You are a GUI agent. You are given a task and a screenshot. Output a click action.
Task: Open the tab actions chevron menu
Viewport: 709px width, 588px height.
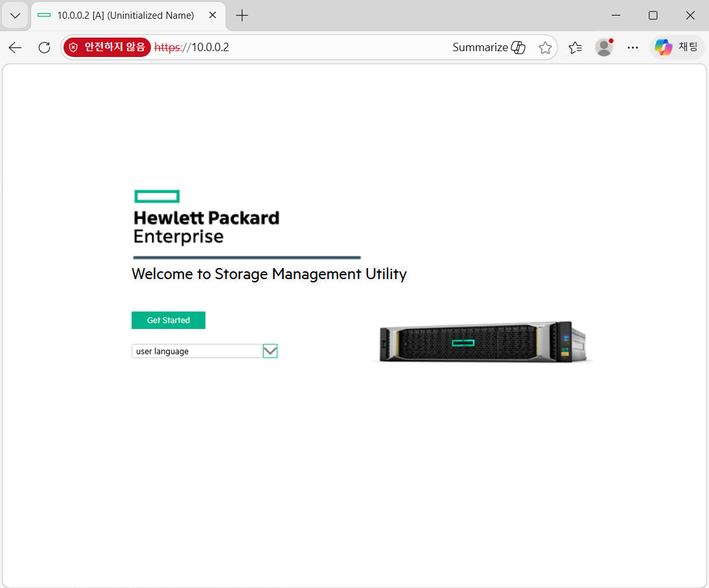click(x=15, y=16)
